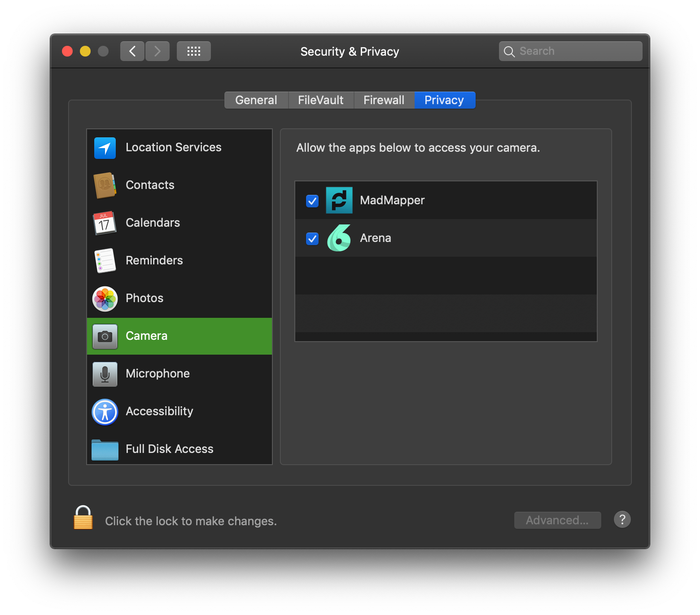Select the Reminders list icon
Image resolution: width=700 pixels, height=615 pixels.
[105, 260]
